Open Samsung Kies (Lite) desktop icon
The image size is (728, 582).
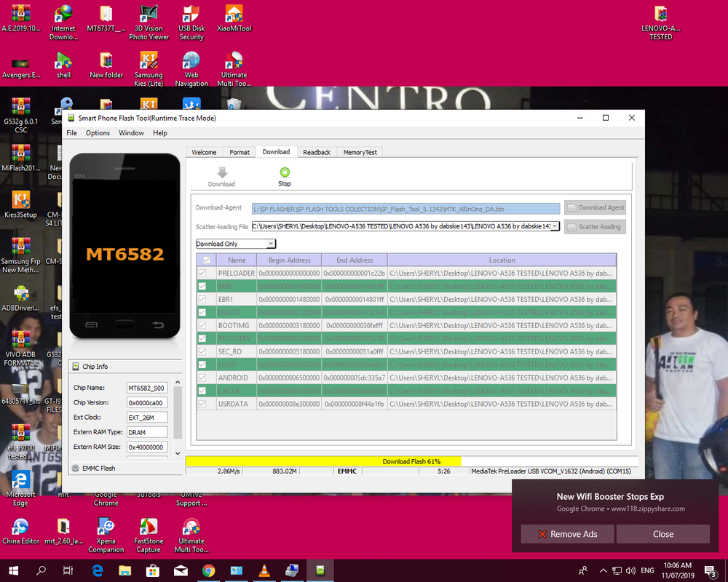149,70
